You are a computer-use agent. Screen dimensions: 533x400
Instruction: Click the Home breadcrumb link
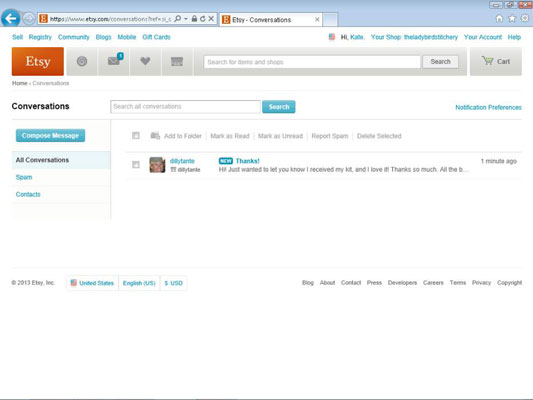[x=19, y=83]
